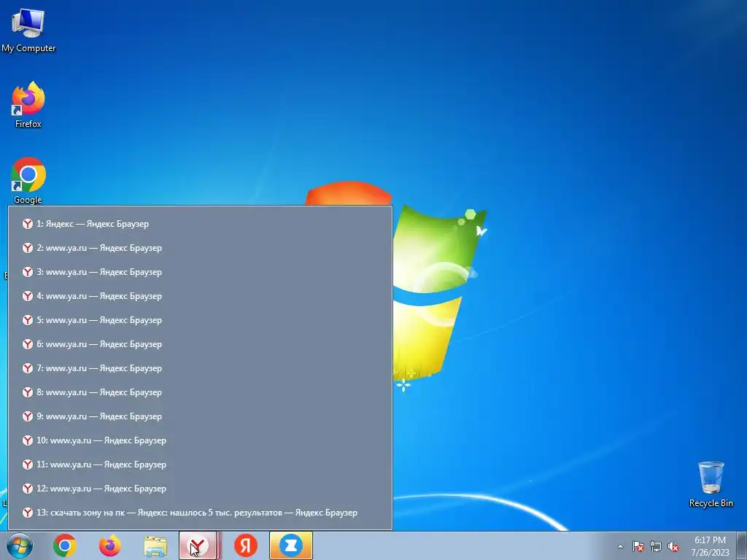The image size is (747, 560).
Task: Open the Recycle Bin on desktop
Action: [x=711, y=484]
